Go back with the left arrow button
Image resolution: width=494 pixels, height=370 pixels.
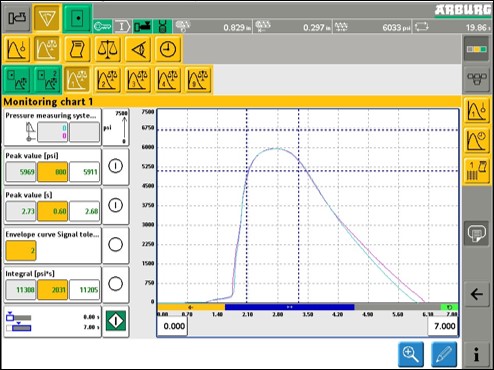(x=477, y=294)
